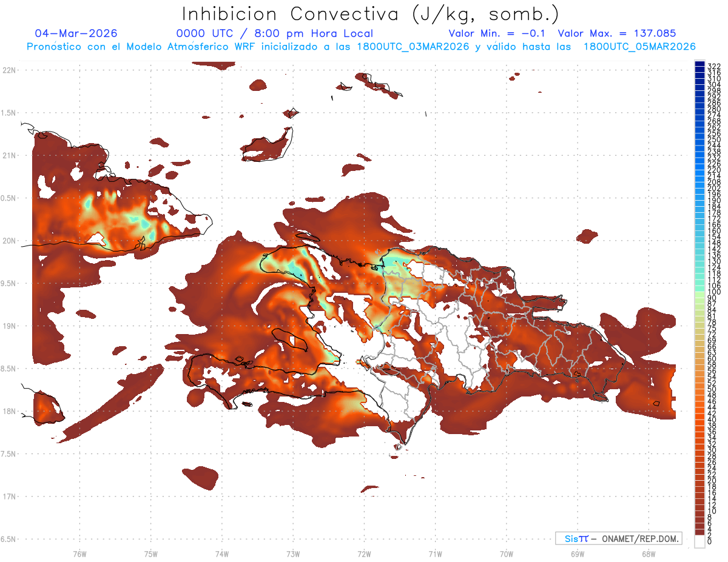Click the '22N' latitude label
The height and width of the screenshot is (562, 728).
pos(8,70)
